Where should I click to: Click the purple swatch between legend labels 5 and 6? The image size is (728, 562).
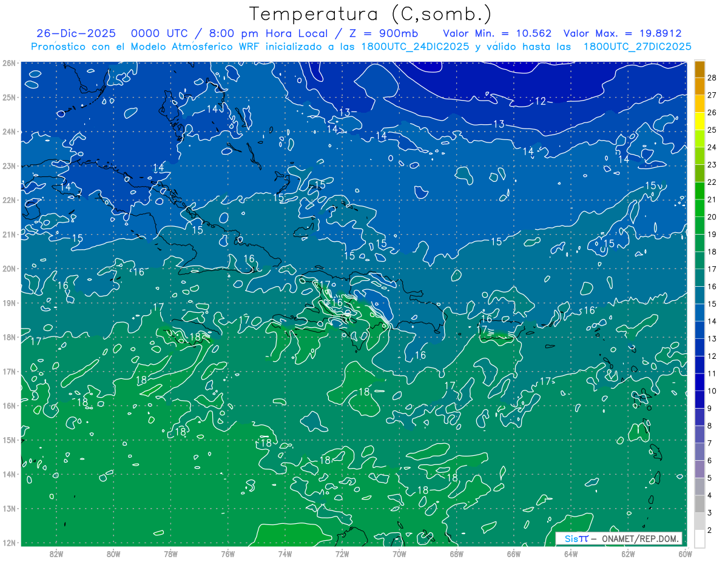699,469
